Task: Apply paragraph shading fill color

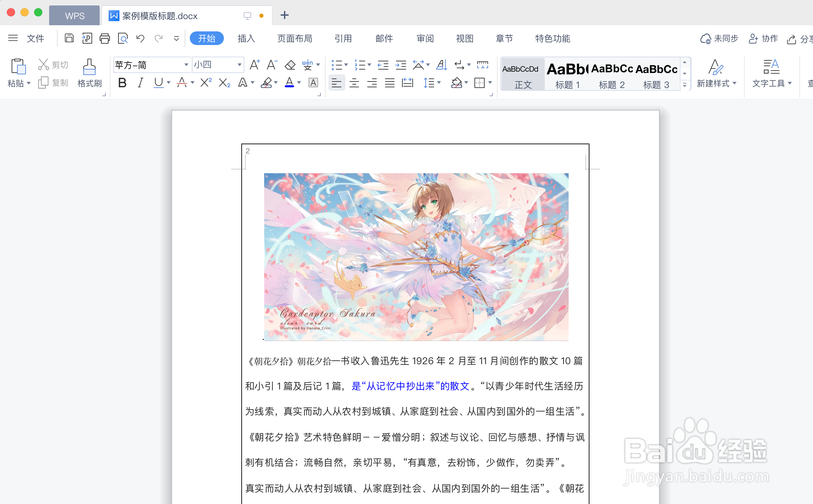Action: [456, 83]
